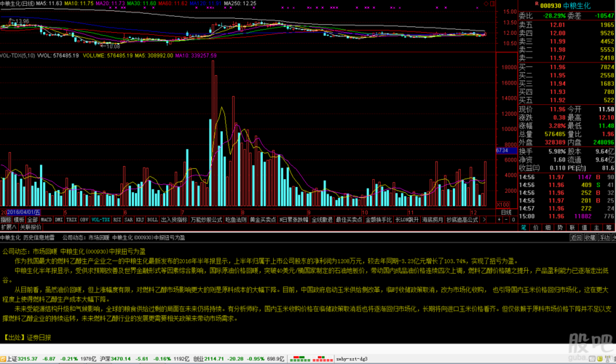Show more indicator tabs with right arrow
The image size is (616, 364).
pos(484,220)
